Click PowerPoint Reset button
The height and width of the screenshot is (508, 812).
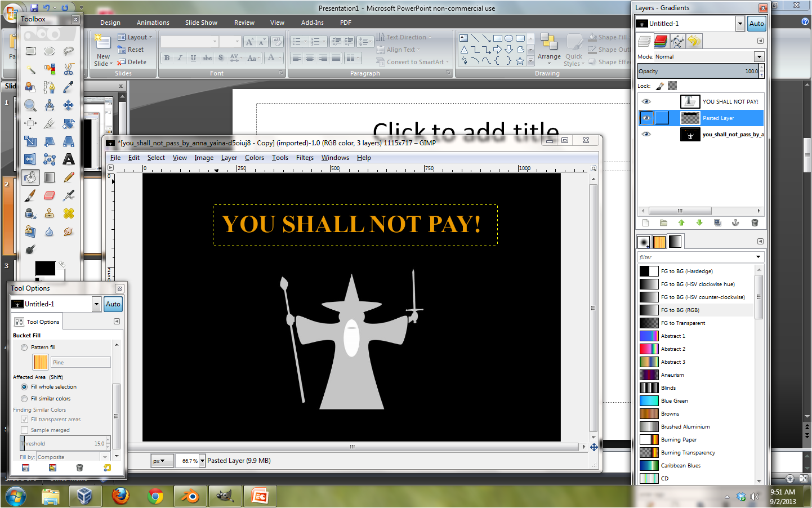tap(131, 50)
